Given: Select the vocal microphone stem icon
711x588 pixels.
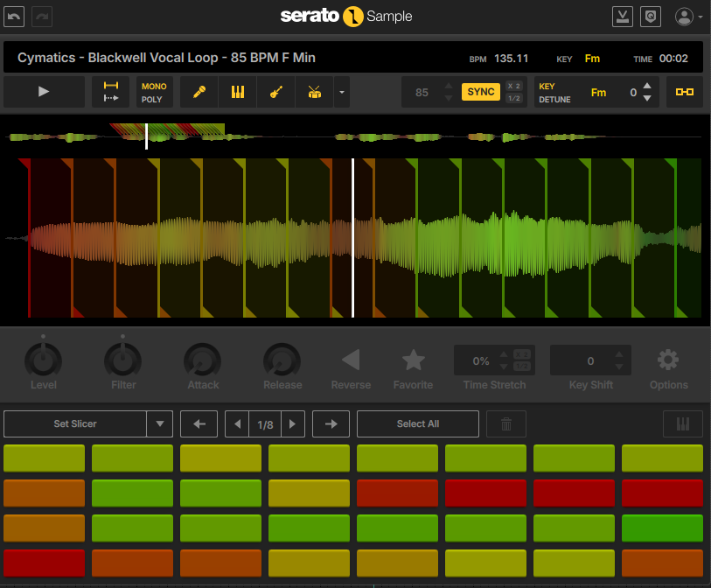Looking at the screenshot, I should (199, 92).
